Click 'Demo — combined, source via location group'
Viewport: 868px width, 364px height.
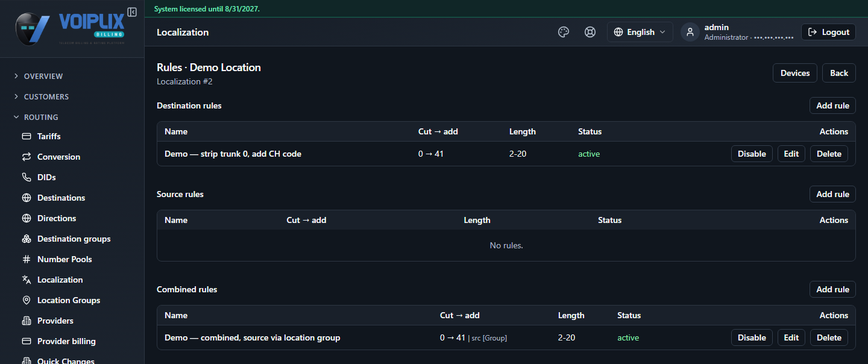(x=253, y=337)
